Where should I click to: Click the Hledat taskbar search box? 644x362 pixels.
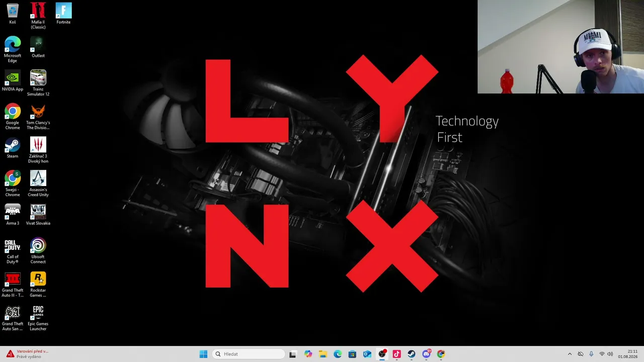pyautogui.click(x=249, y=354)
